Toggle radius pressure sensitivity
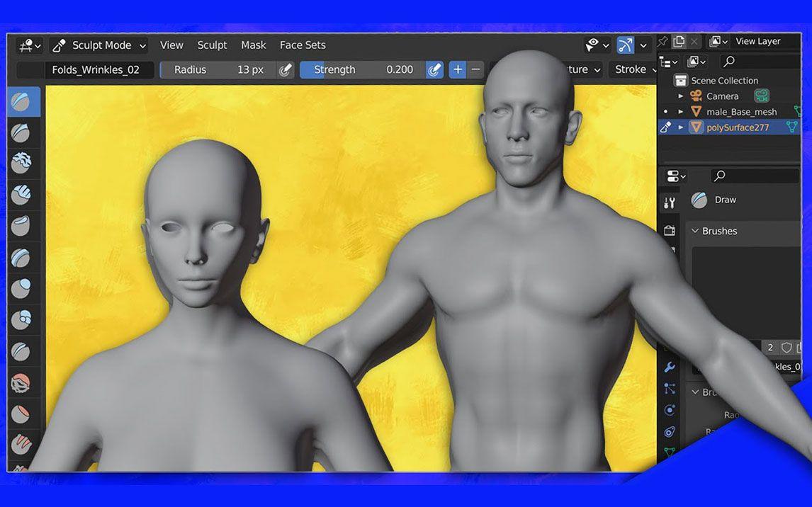 click(285, 69)
